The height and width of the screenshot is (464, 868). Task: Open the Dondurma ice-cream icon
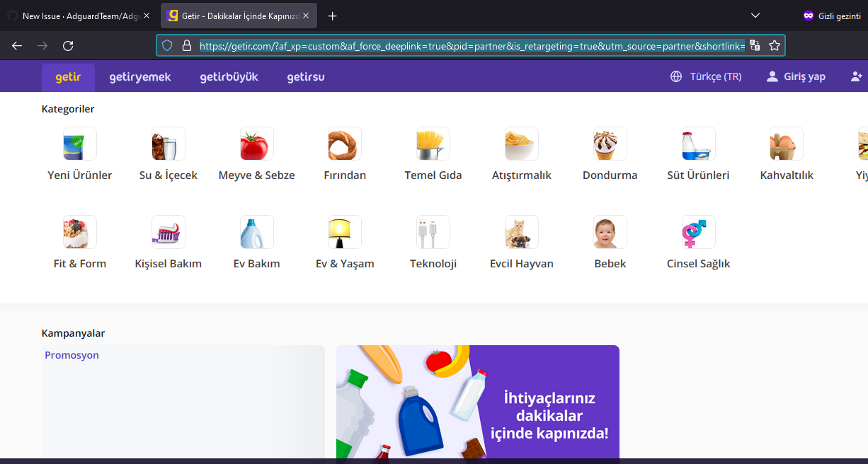click(x=610, y=144)
